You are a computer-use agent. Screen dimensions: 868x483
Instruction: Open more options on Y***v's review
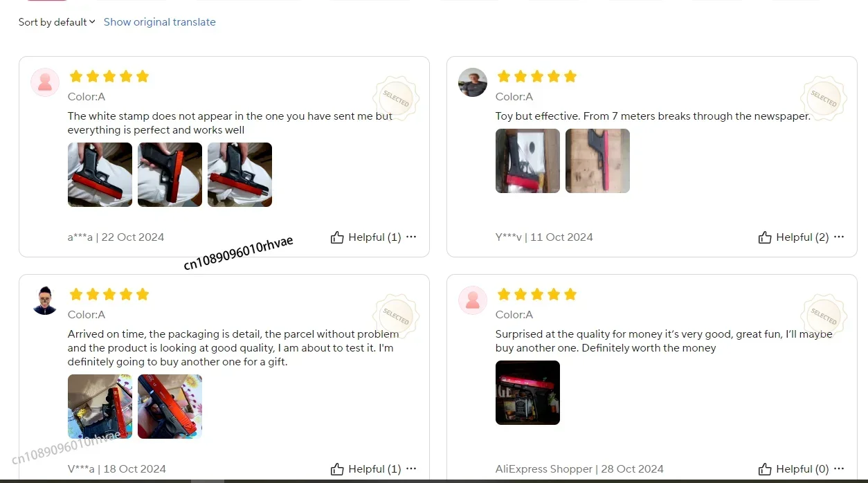839,237
